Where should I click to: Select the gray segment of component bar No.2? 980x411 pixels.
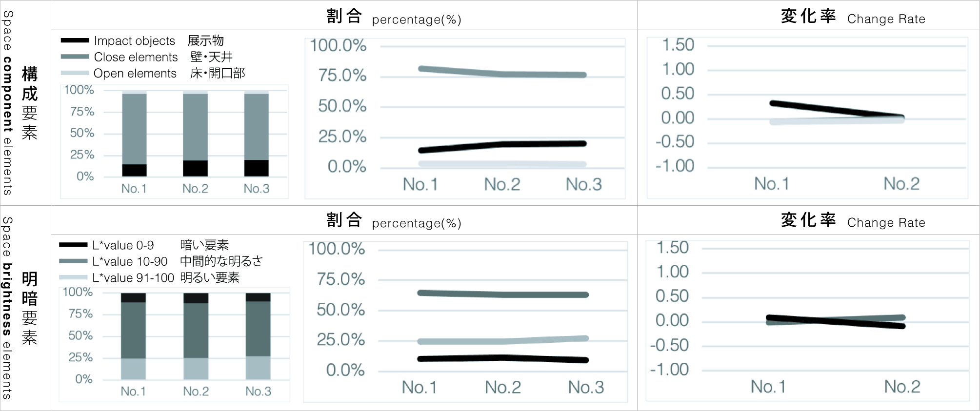point(195,127)
